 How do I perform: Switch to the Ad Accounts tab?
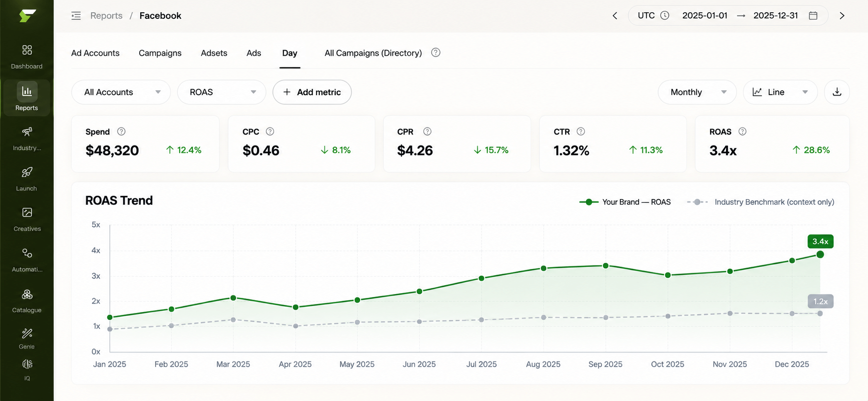[x=95, y=53]
